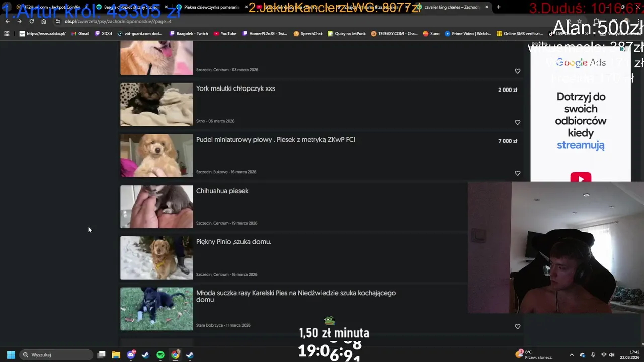
Task: Click the 2 000 zł price
Action: pyautogui.click(x=508, y=90)
